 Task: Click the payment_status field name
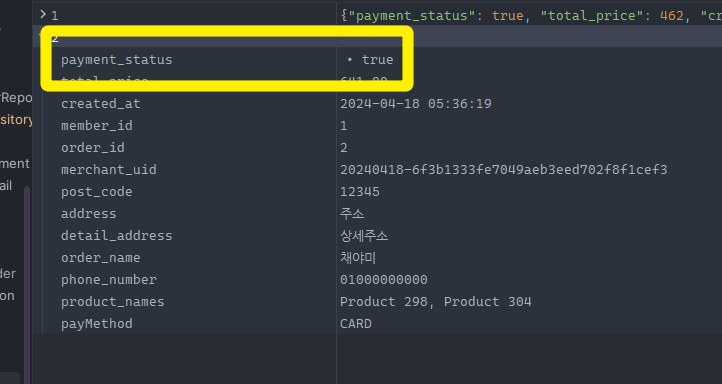(116, 60)
